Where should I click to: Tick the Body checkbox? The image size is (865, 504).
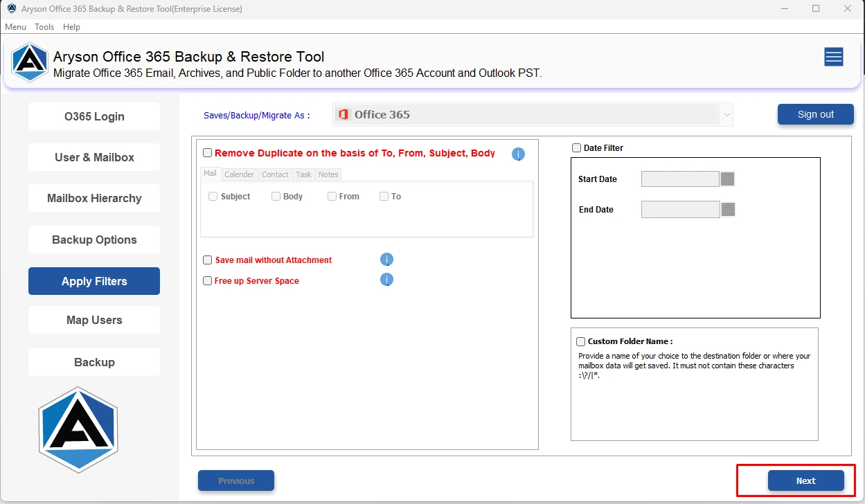276,197
